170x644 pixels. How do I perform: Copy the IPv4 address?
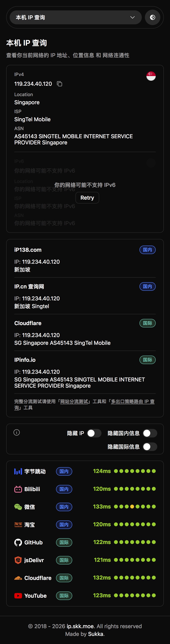[x=59, y=84]
